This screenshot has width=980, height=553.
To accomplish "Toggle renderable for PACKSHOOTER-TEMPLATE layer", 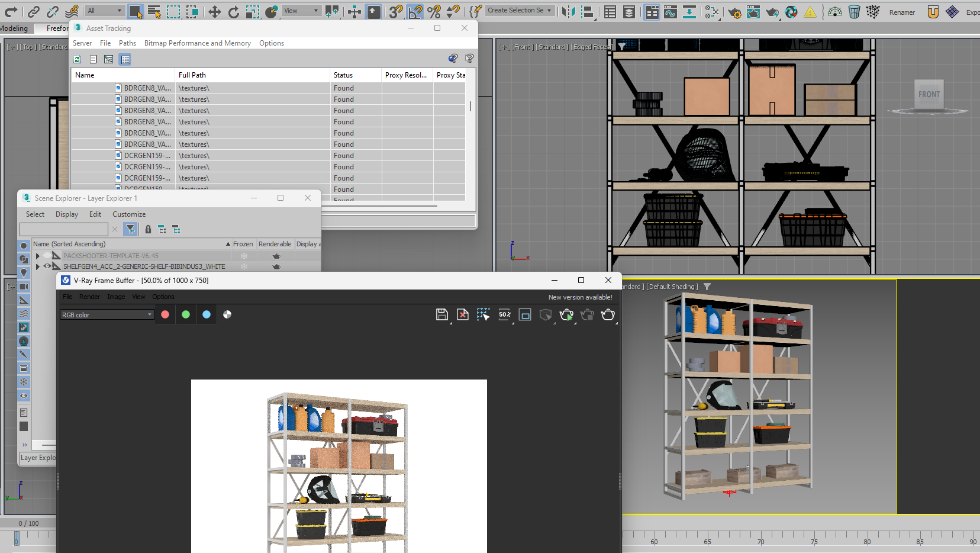I will tap(276, 256).
